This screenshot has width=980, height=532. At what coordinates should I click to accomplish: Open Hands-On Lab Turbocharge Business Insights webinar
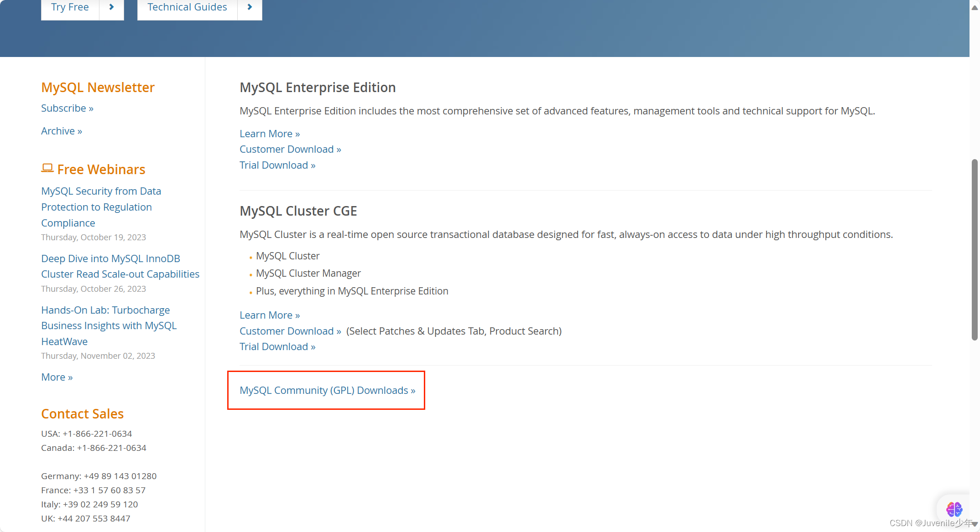pos(109,325)
